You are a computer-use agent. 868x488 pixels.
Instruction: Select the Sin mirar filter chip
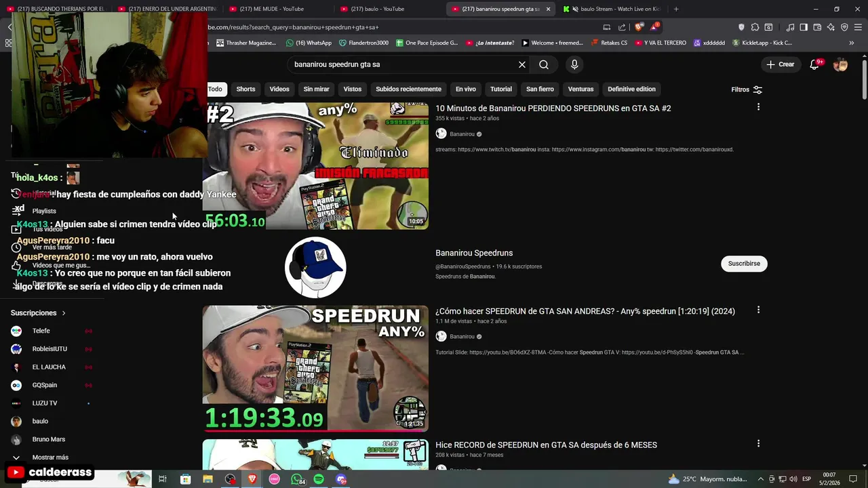click(x=316, y=89)
